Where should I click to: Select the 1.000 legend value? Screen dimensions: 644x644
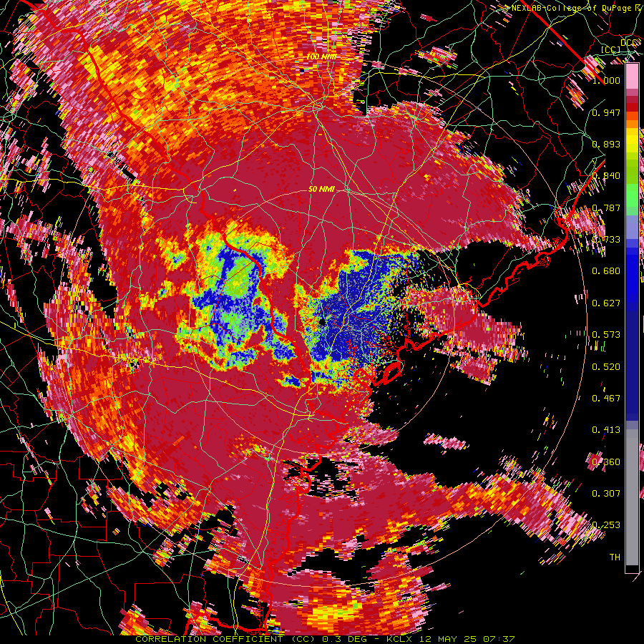[x=606, y=80]
